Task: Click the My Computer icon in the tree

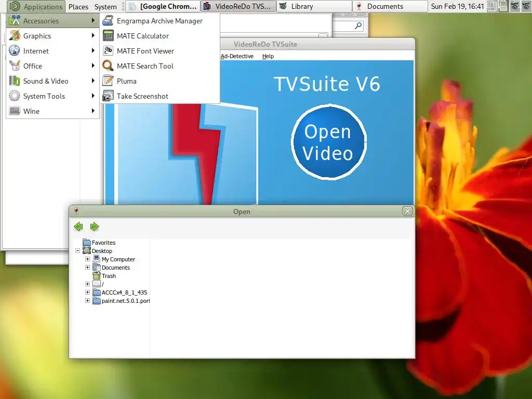Action: point(96,259)
